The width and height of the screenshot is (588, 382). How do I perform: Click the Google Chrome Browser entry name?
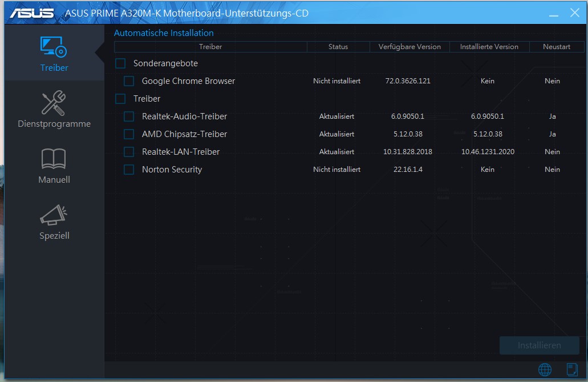click(188, 81)
